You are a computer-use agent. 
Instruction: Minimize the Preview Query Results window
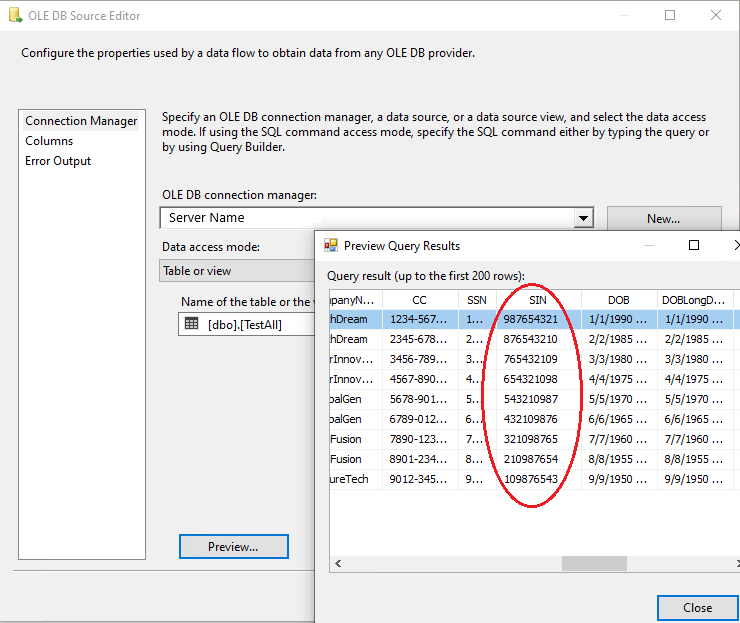point(650,245)
